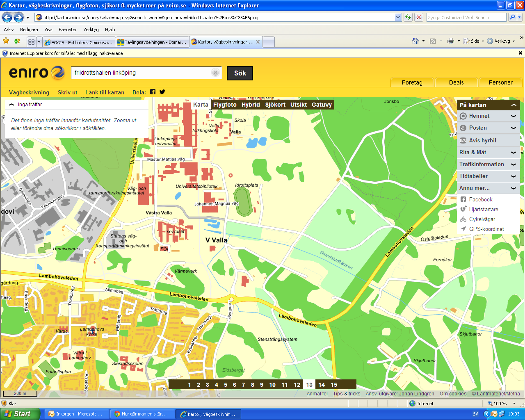Set map zoom level to 1
Image resolution: width=525 pixels, height=420 pixels.
[189, 385]
